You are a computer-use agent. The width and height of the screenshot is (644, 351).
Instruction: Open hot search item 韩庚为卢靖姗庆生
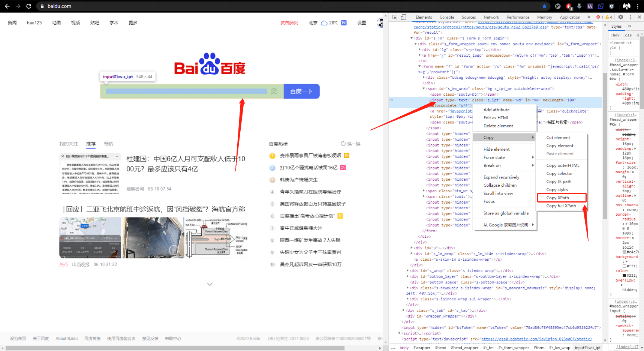[x=298, y=180]
